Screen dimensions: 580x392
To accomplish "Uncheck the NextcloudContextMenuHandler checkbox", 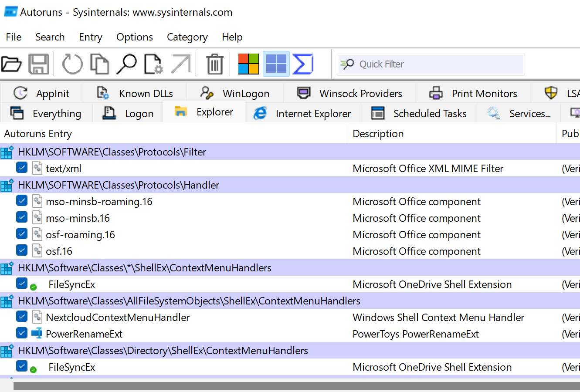I will (22, 316).
